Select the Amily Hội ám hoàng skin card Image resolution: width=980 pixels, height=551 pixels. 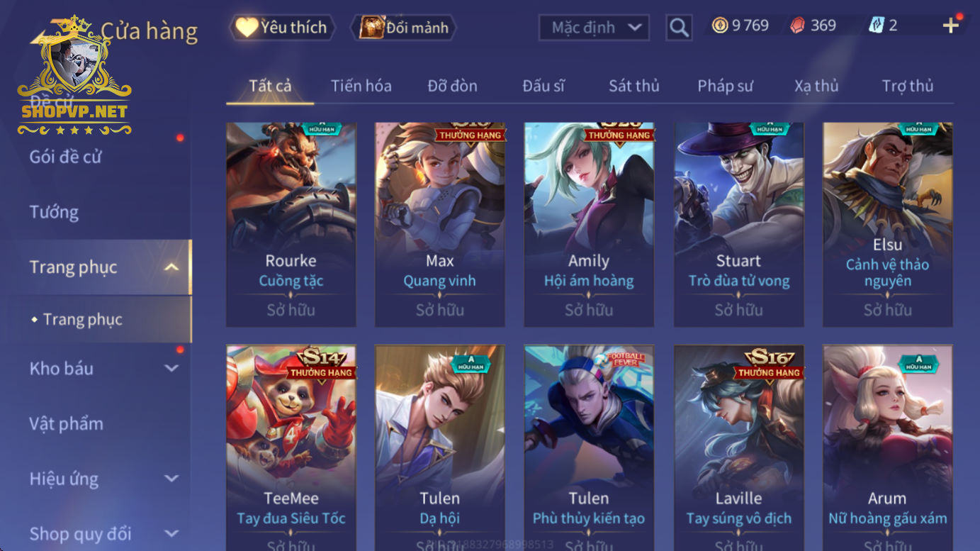pyautogui.click(x=589, y=224)
